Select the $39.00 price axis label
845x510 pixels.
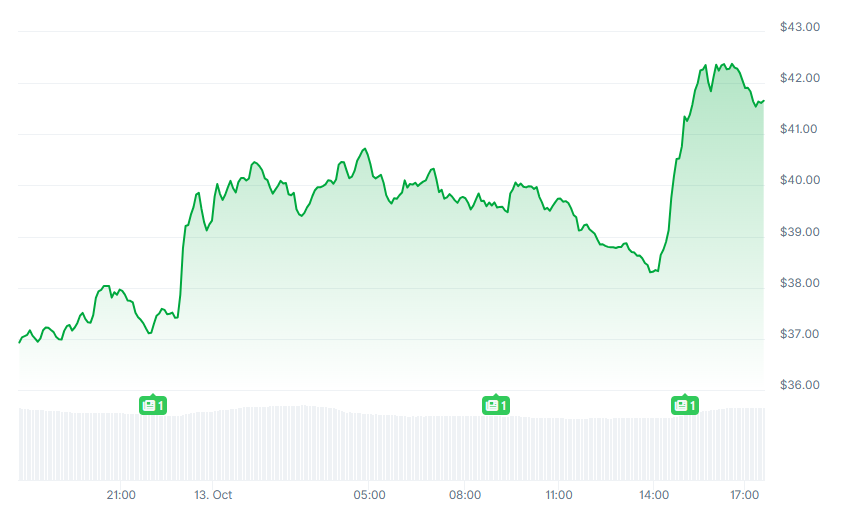[800, 232]
